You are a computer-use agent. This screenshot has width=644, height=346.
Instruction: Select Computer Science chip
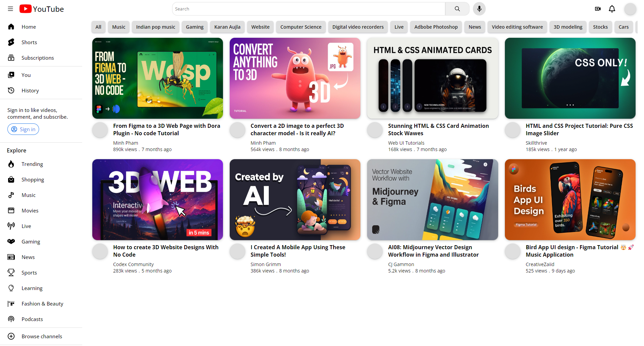click(x=301, y=27)
